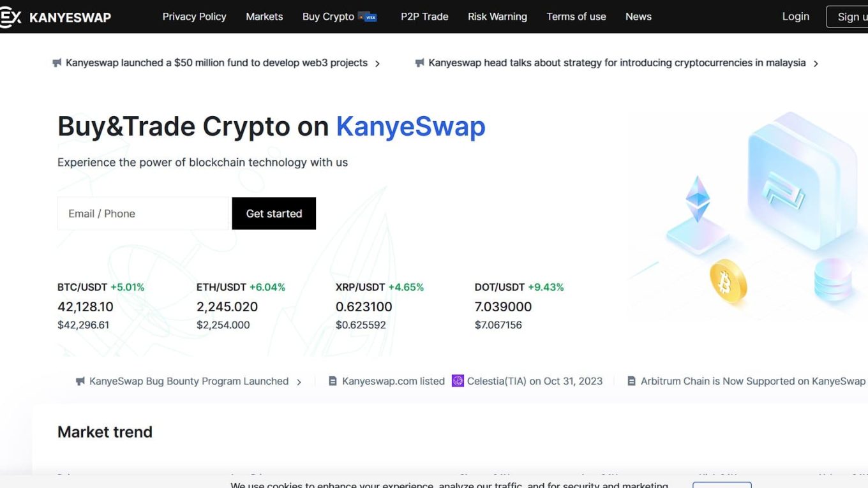The image size is (868, 488).
Task: Click the 42,128.10 BTC price
Action: click(86, 307)
